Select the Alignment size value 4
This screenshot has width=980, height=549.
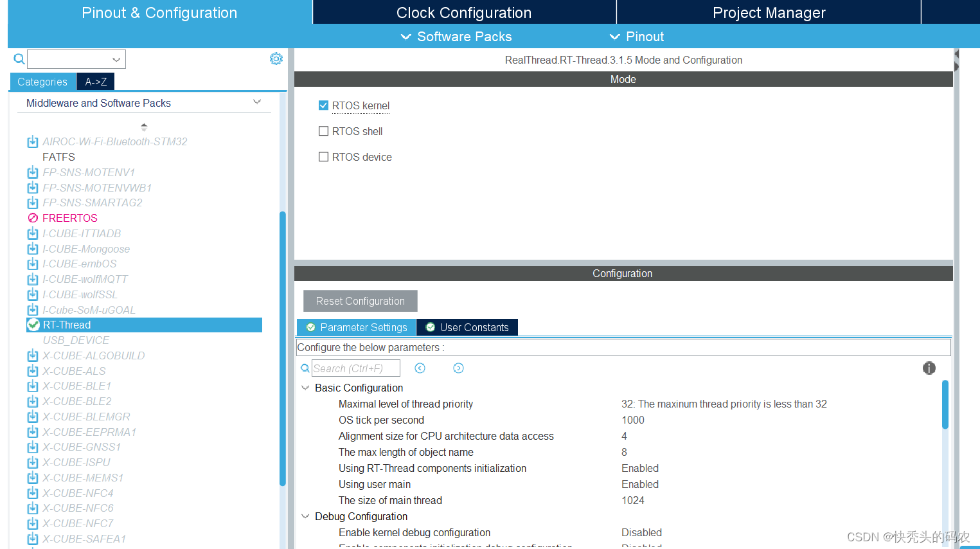click(624, 436)
